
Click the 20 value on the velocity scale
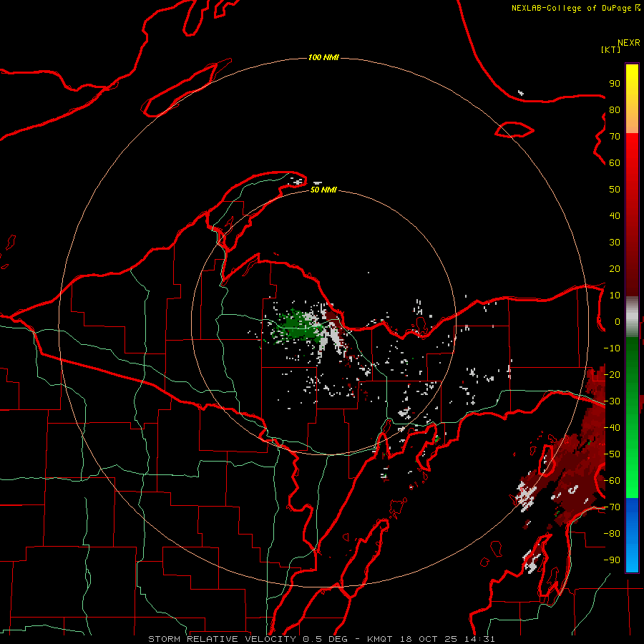(615, 268)
